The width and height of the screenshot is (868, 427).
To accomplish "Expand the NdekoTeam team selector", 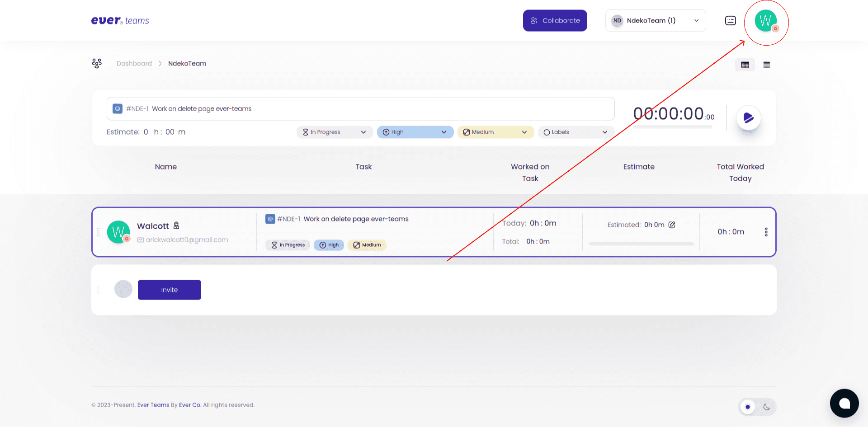I will pos(655,20).
